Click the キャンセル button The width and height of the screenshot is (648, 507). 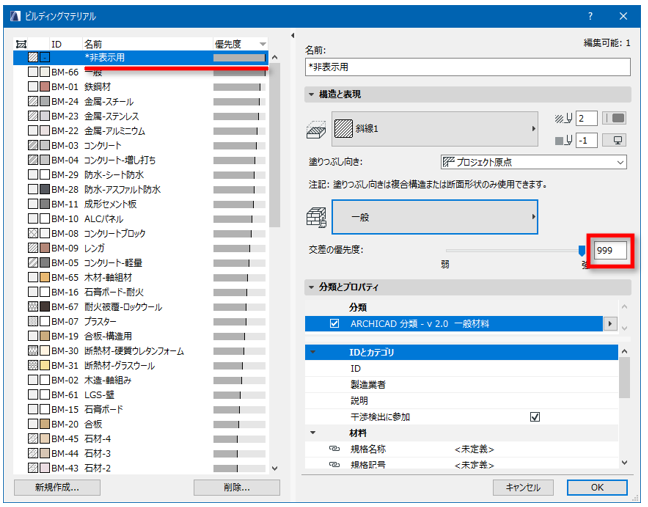(x=523, y=487)
